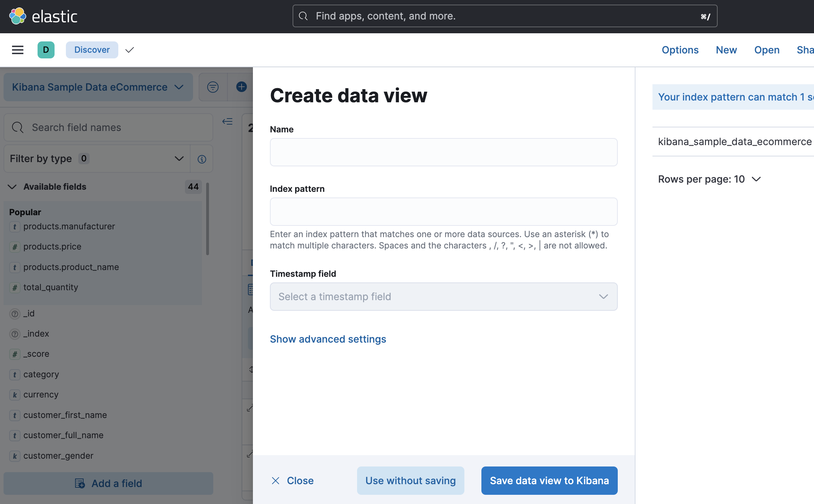Viewport: 814px width, 504px height.
Task: Open the hamburger navigation menu
Action: pos(17,50)
